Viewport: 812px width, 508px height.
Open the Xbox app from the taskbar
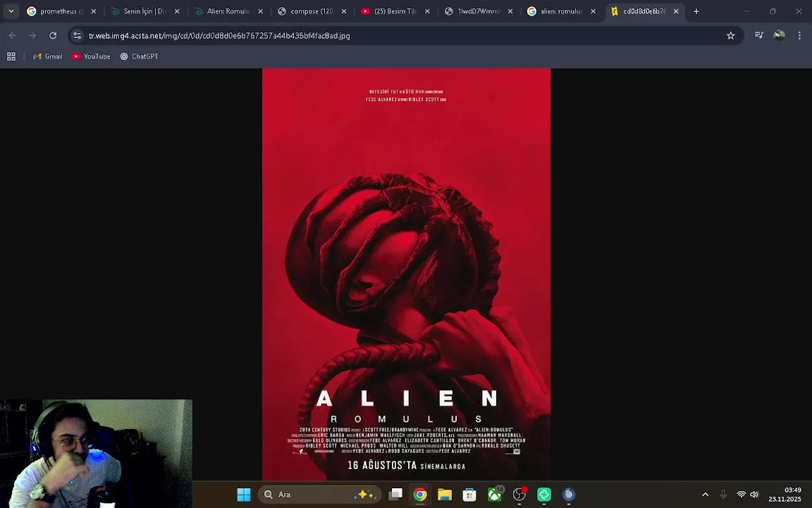pyautogui.click(x=495, y=495)
